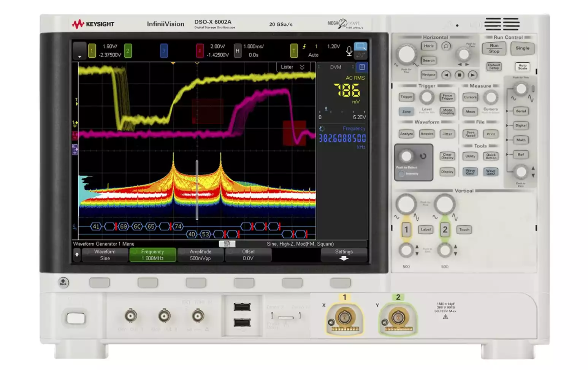The image size is (588, 370).
Task: Toggle channel 2 vertical button
Action: (445, 229)
